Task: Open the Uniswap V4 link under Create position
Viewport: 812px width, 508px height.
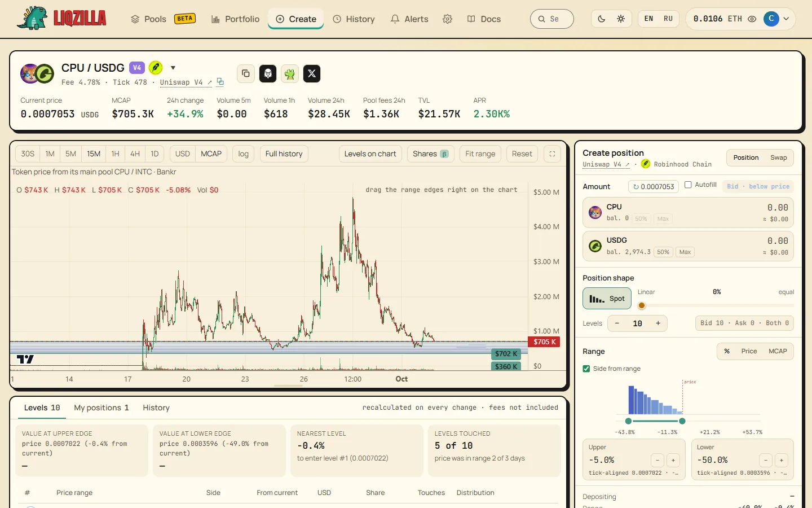Action: point(606,164)
